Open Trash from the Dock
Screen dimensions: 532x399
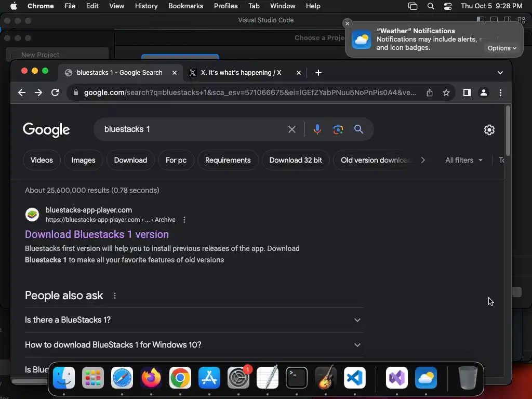468,378
